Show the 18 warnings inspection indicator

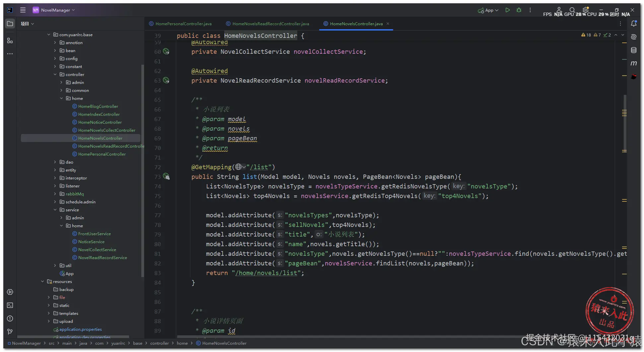tap(586, 35)
